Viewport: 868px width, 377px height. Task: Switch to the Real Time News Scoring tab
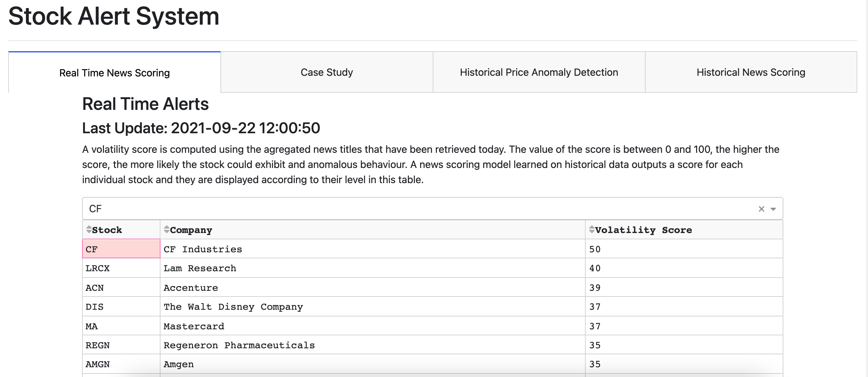(x=115, y=72)
